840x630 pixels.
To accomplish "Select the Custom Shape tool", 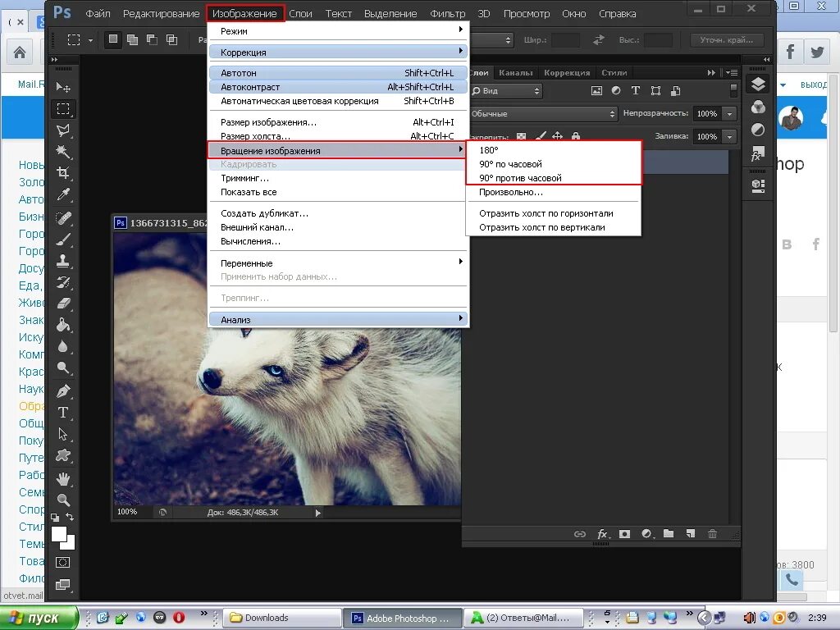I will click(63, 455).
